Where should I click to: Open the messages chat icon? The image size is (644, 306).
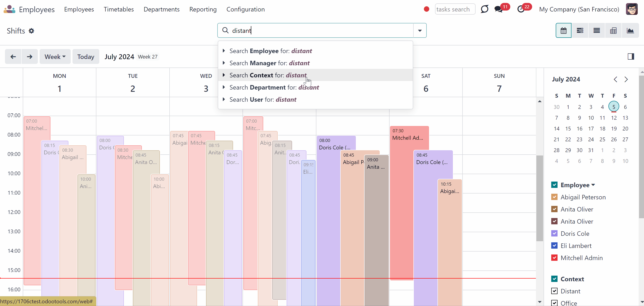[498, 9]
